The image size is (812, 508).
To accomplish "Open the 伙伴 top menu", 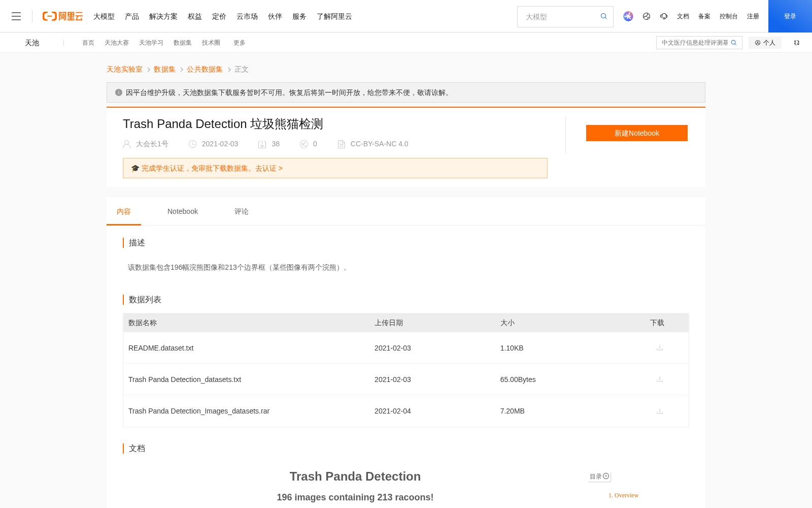I will click(275, 16).
